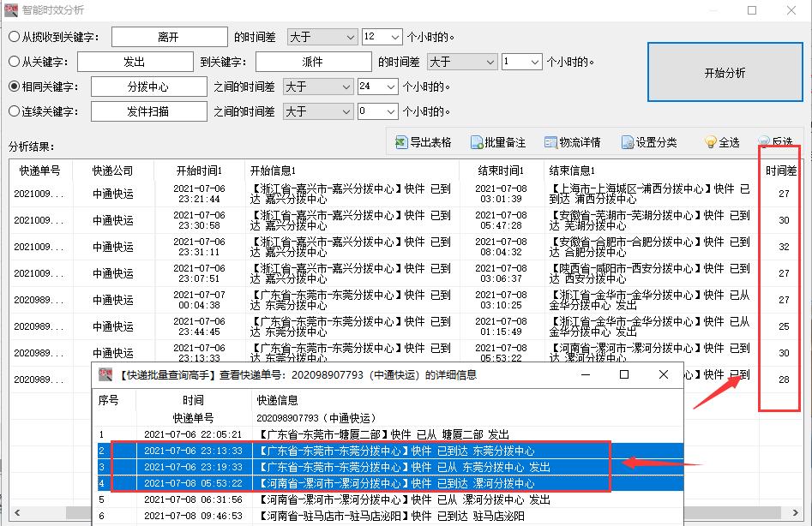Click the 快递批量查询高手 dialog title icon
The image size is (812, 526).
[103, 374]
